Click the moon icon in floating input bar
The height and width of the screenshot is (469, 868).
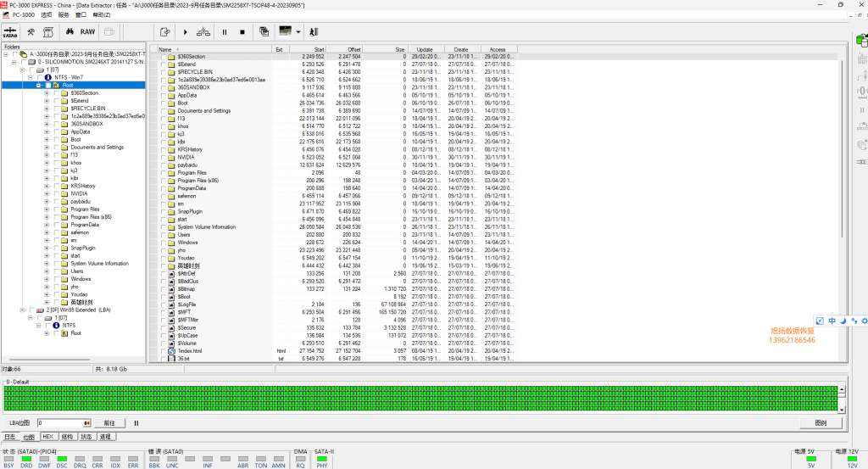tap(843, 321)
